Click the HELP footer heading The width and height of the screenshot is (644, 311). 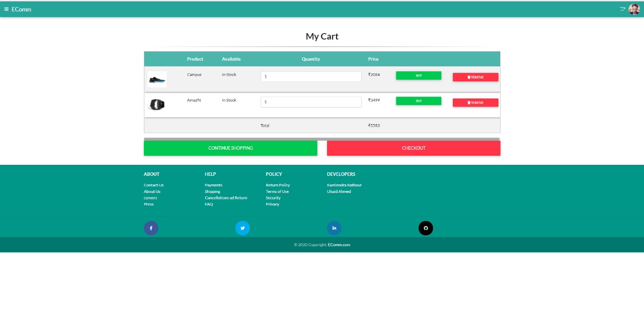(210, 174)
